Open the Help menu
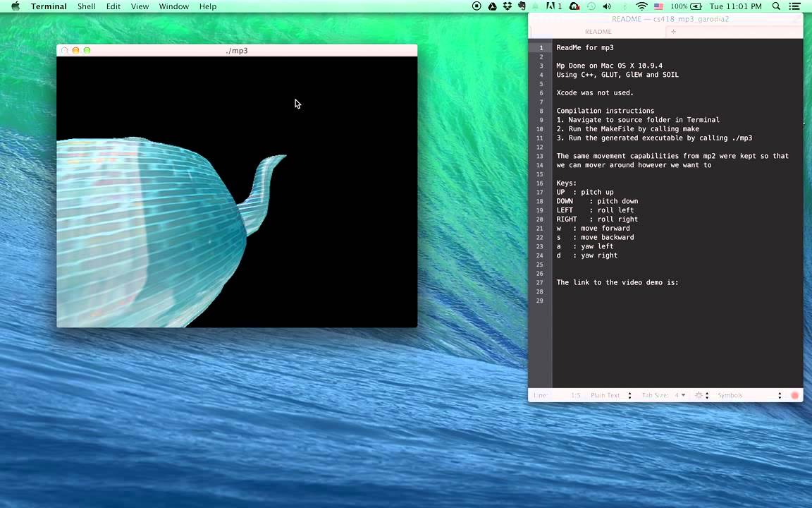The image size is (812, 508). [208, 6]
